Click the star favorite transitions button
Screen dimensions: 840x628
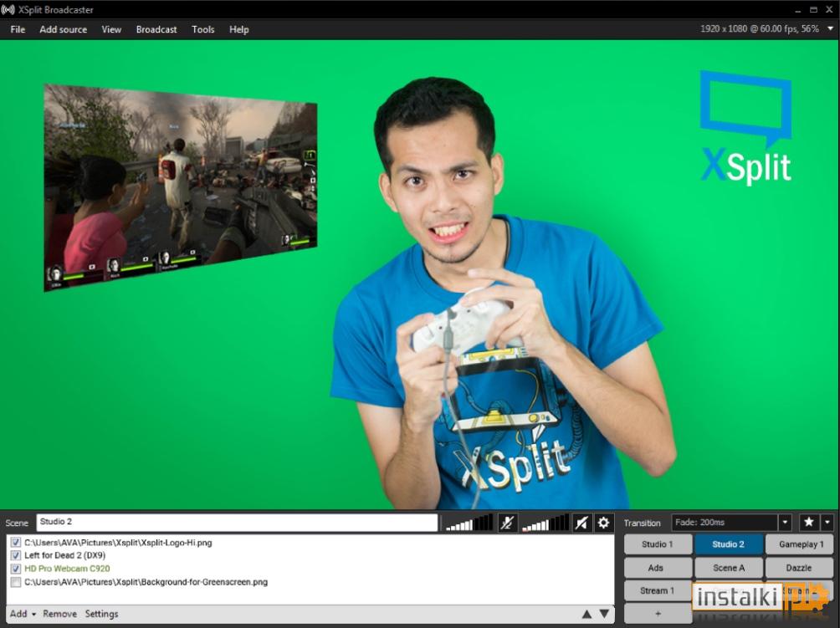(808, 522)
